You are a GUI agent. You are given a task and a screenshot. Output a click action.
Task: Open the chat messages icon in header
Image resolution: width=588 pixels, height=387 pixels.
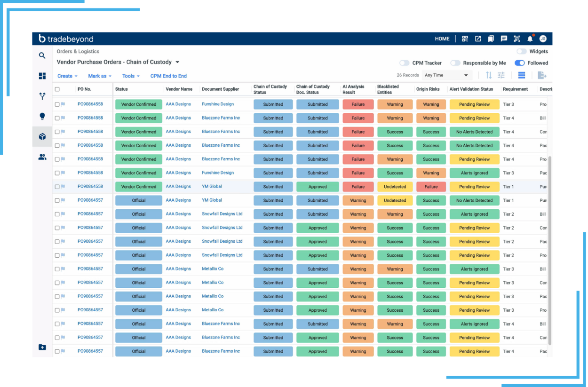pyautogui.click(x=504, y=39)
